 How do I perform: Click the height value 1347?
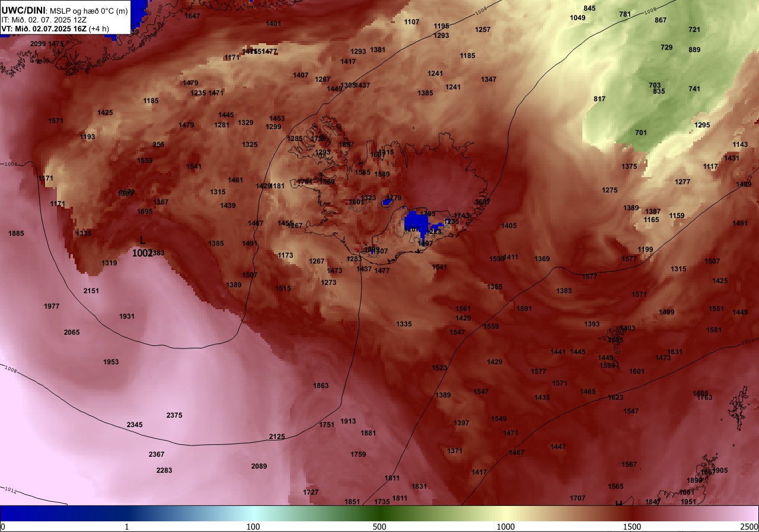[489, 79]
